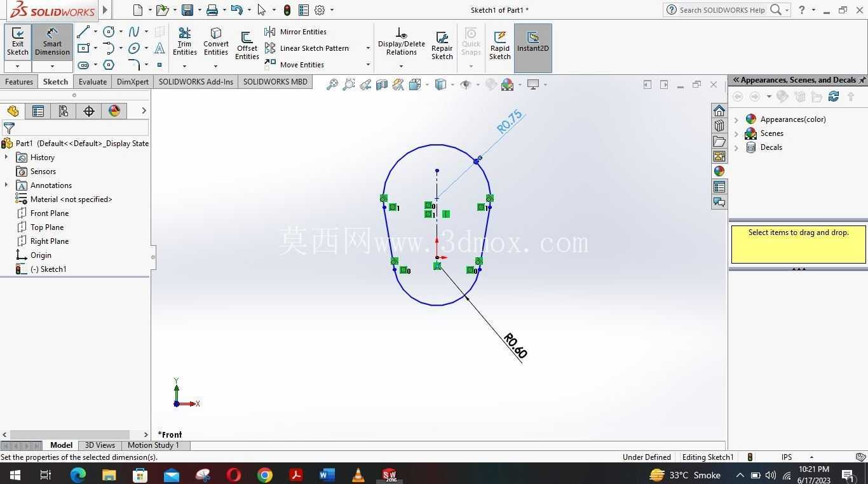The height and width of the screenshot is (484, 868).
Task: Switch to the Features tab
Action: tap(19, 82)
